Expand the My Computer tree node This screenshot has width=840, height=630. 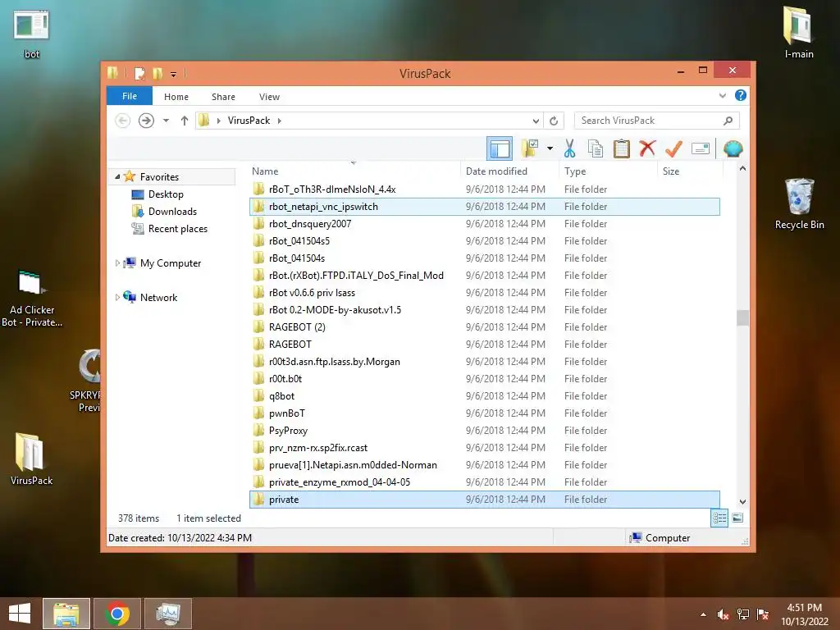(x=117, y=263)
